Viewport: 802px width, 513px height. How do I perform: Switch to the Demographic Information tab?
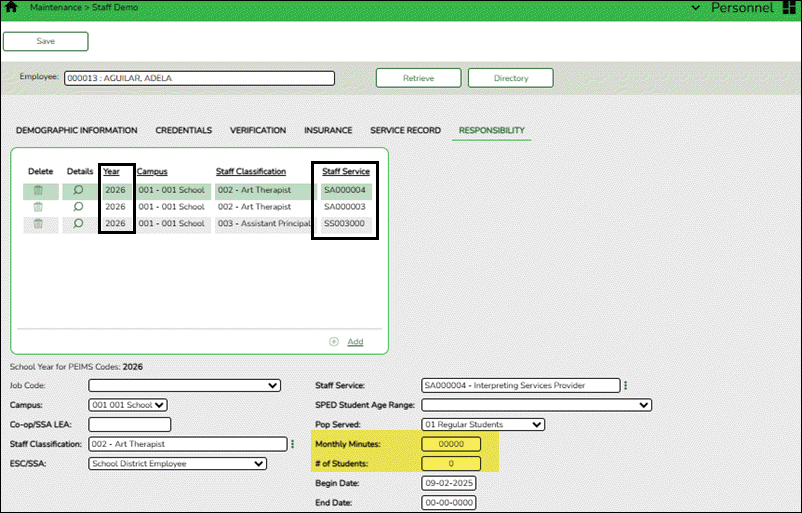[x=77, y=130]
